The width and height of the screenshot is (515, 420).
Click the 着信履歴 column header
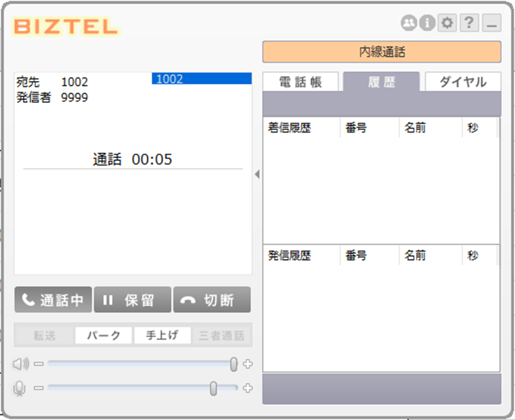302,128
